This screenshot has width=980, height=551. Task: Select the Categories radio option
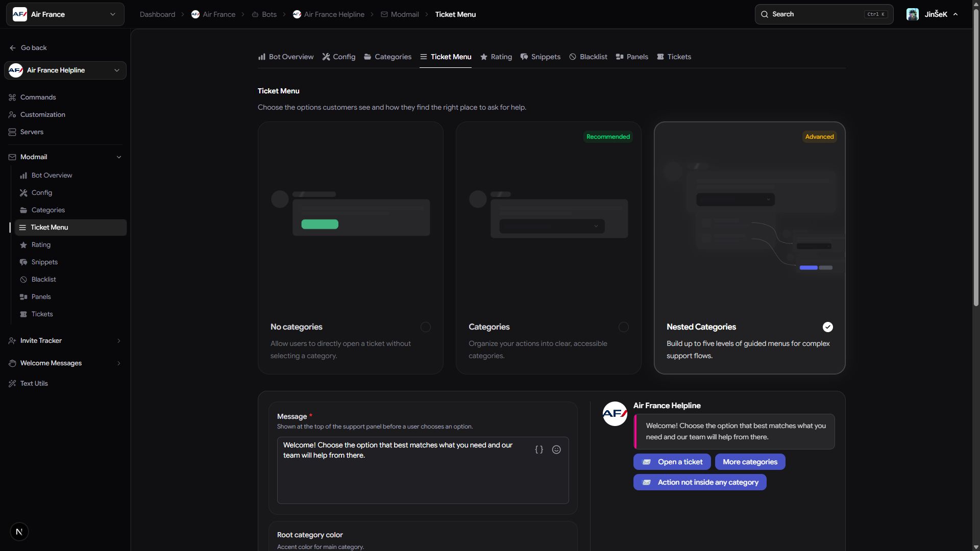(624, 327)
